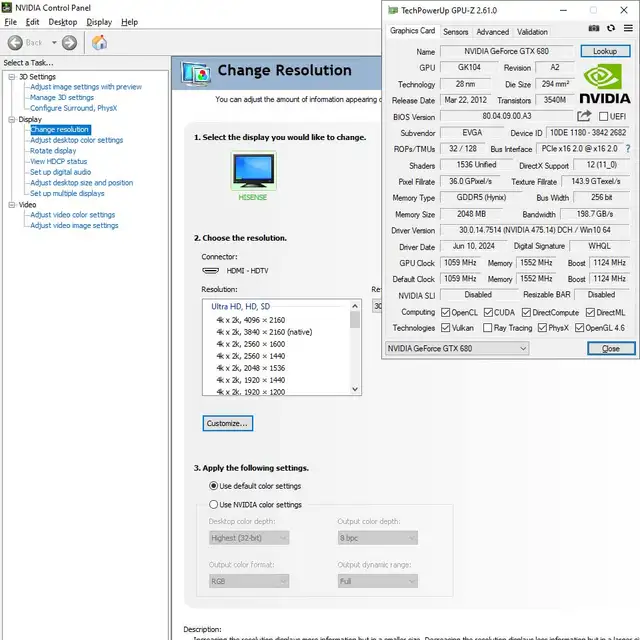640x640 pixels.
Task: Open Configure Surround, PhysX
Action: [73, 108]
